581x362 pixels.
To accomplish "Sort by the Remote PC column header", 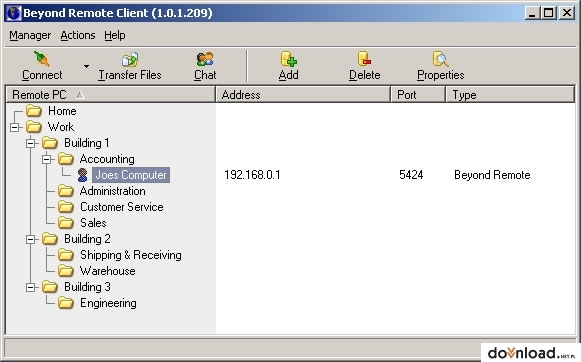I will [x=110, y=94].
